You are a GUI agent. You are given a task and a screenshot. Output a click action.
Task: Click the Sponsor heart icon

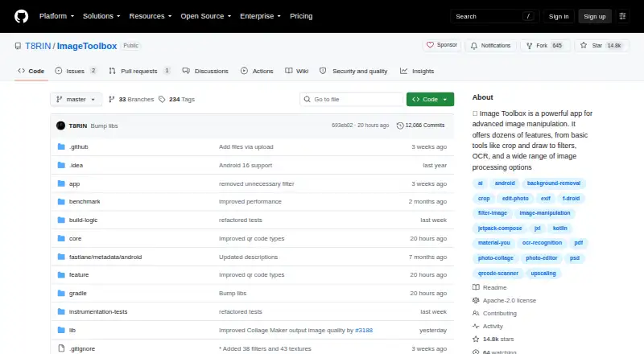(430, 45)
